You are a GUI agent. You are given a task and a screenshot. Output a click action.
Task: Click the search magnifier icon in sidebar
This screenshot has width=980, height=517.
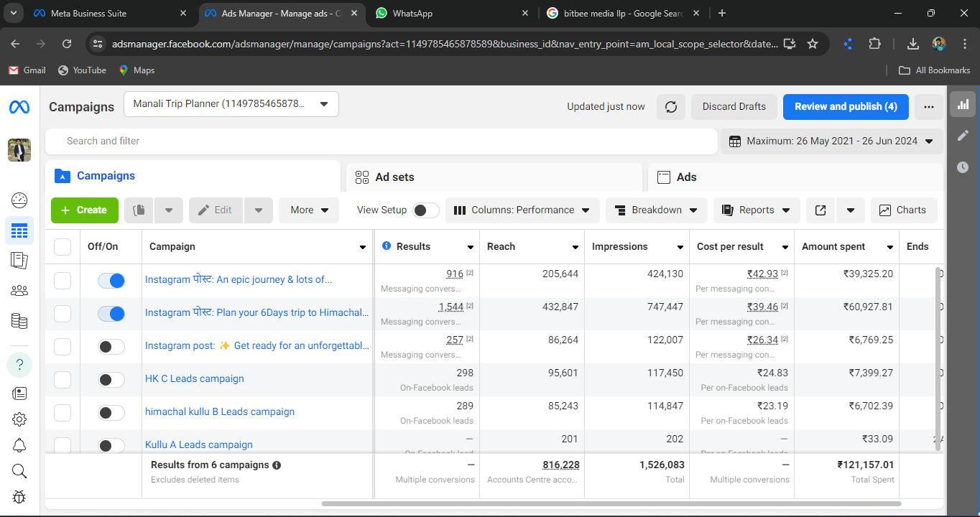coord(19,471)
